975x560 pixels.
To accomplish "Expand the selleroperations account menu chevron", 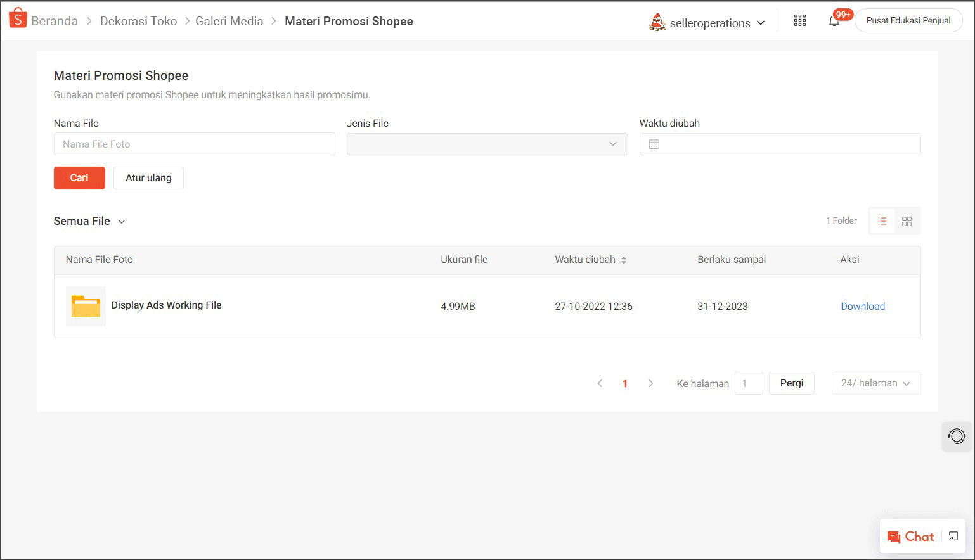I will (x=761, y=23).
